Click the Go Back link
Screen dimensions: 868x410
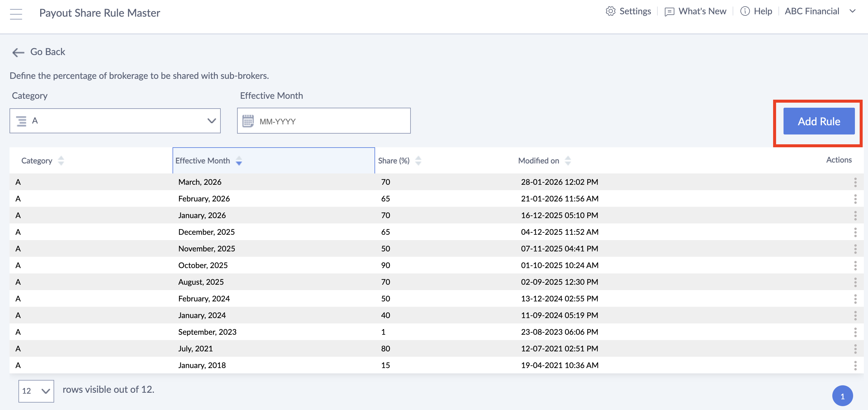(48, 52)
